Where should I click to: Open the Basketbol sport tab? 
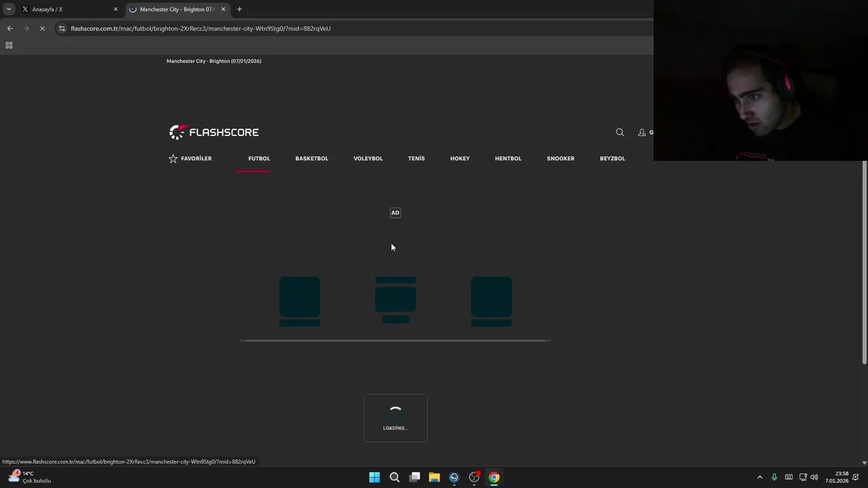[312, 159]
